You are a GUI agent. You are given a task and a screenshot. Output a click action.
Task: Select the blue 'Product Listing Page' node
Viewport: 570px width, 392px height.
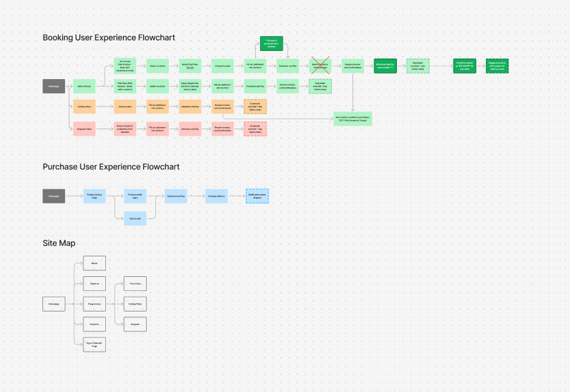click(95, 196)
